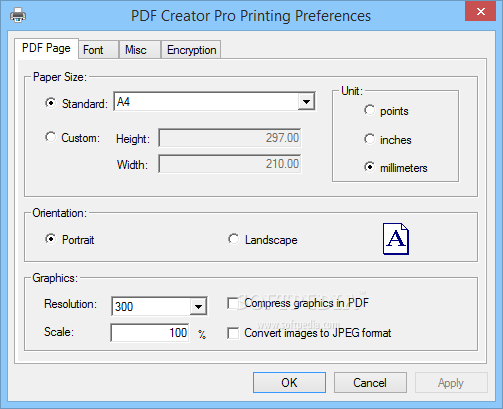Click the printer icon in title bar
The height and width of the screenshot is (409, 503).
click(x=18, y=15)
